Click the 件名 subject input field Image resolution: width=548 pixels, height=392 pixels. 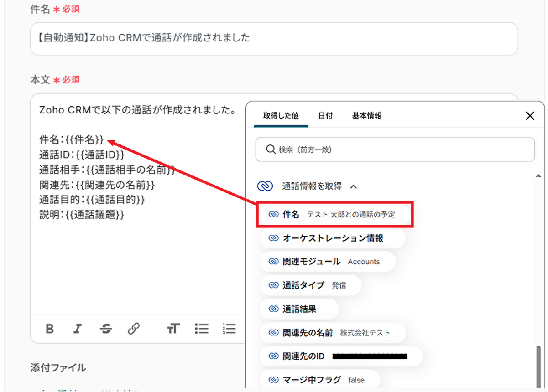coord(274,38)
